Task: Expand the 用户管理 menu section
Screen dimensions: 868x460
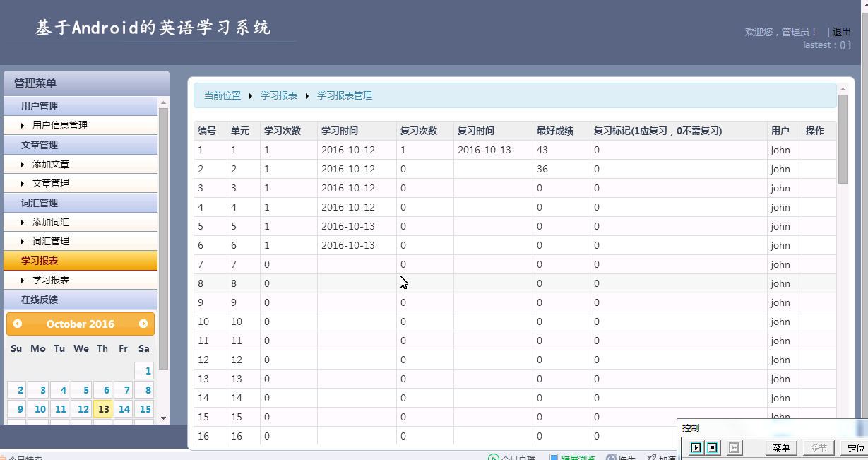Action: [81, 106]
